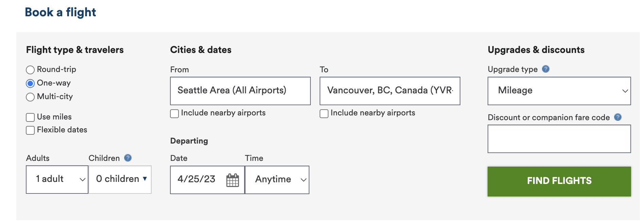Tick Include nearby airports under To
The image size is (644, 224).
[324, 113]
